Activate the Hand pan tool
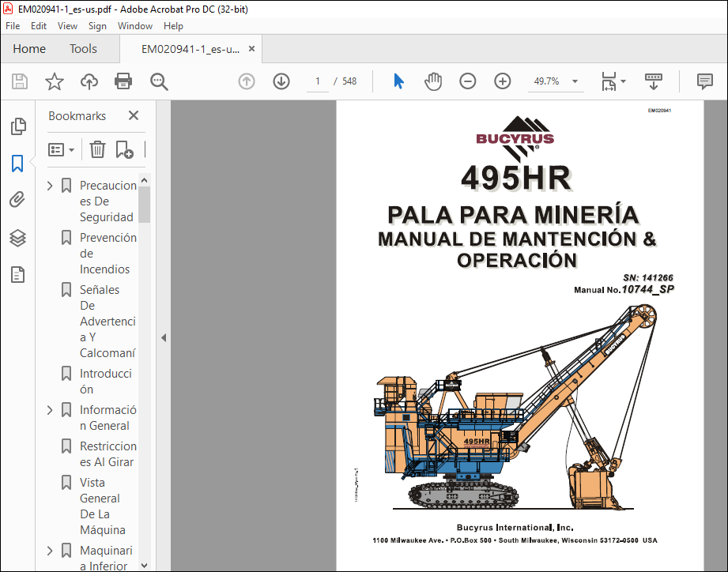 (433, 81)
